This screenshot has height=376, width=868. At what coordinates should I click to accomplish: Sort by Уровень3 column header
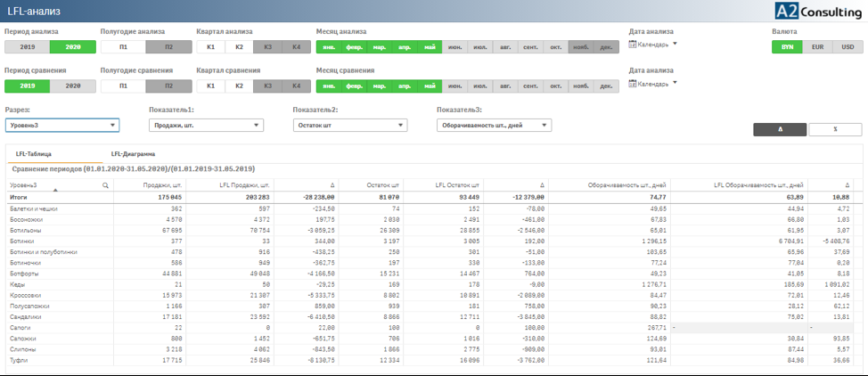tap(24, 186)
